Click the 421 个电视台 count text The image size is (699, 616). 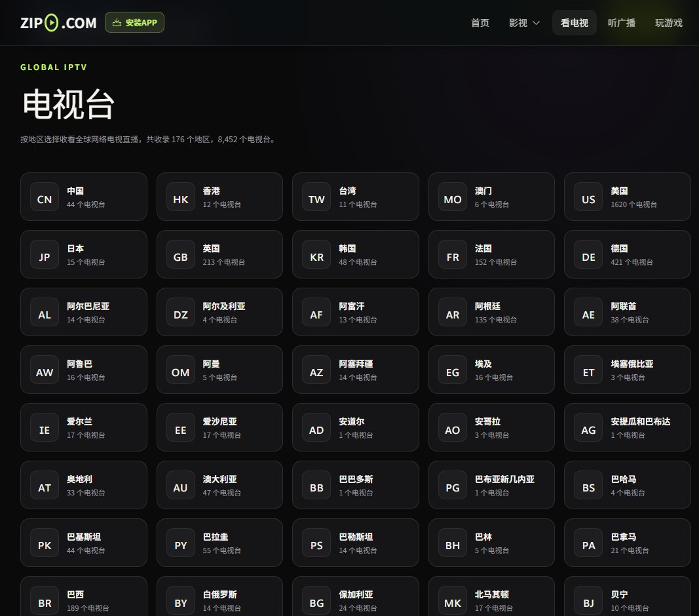tap(632, 262)
